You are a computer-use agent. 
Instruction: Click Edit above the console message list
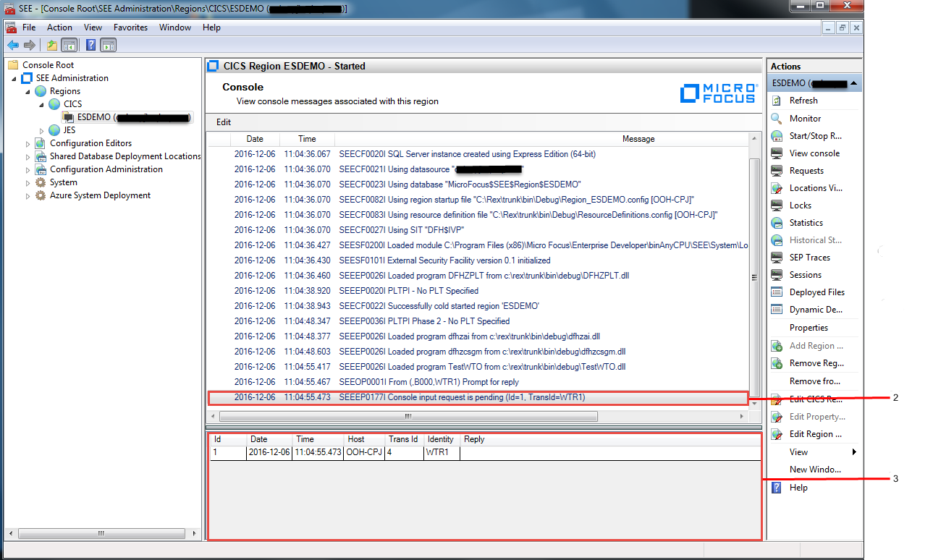click(x=224, y=122)
